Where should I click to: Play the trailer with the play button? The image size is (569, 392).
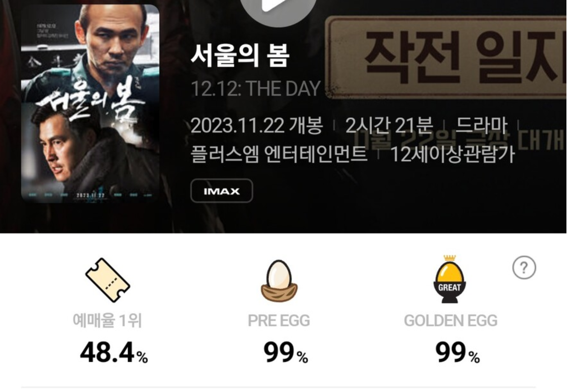coord(278,9)
